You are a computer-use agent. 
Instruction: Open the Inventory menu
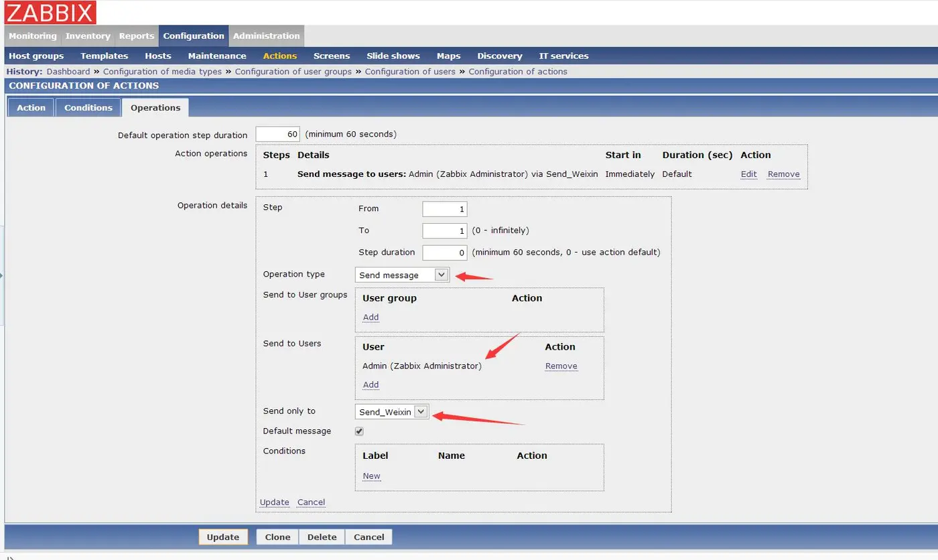(x=88, y=36)
